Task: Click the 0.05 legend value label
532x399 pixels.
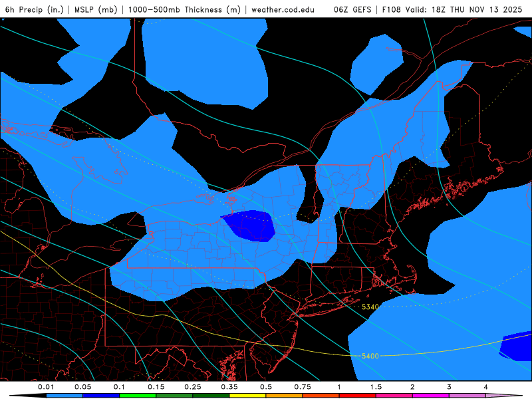Action: click(x=82, y=387)
